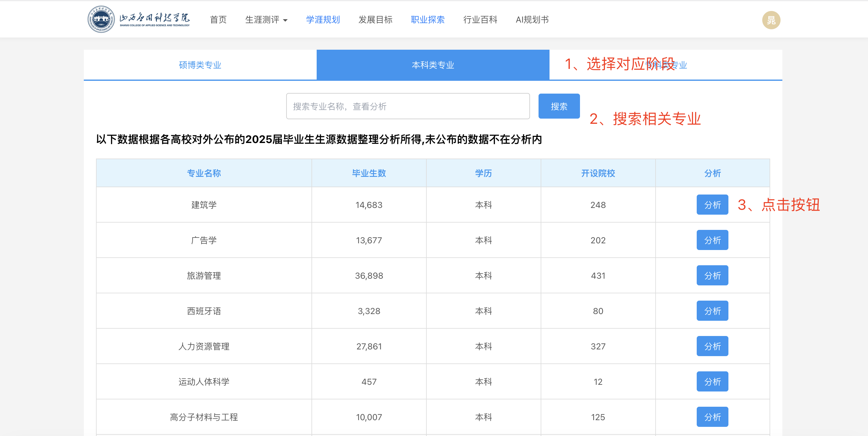
Task: Open the user avatar icon 晟
Action: (x=771, y=20)
